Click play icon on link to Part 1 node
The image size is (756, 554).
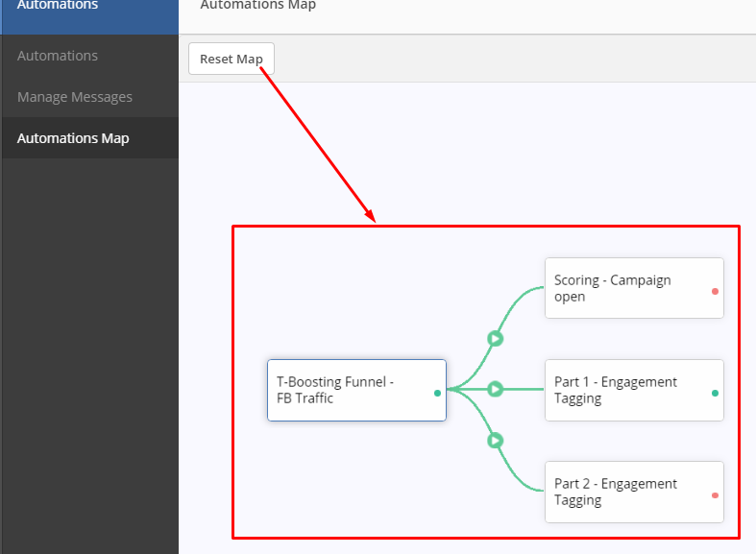click(495, 389)
